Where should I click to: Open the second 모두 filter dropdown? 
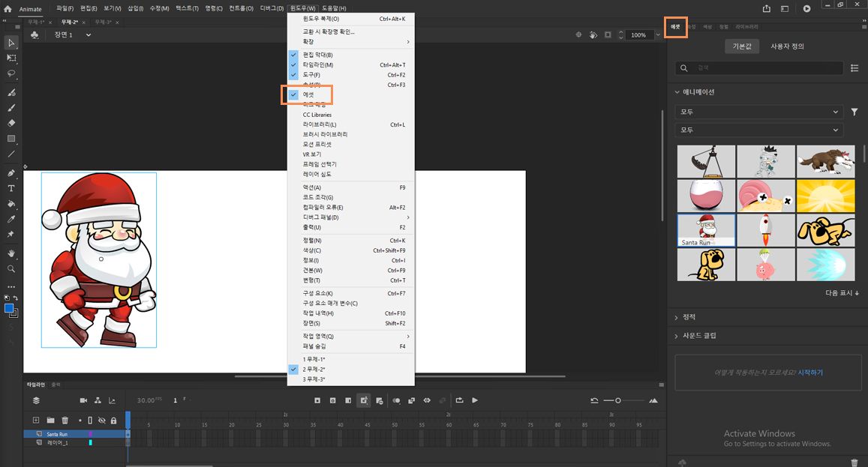coord(759,130)
